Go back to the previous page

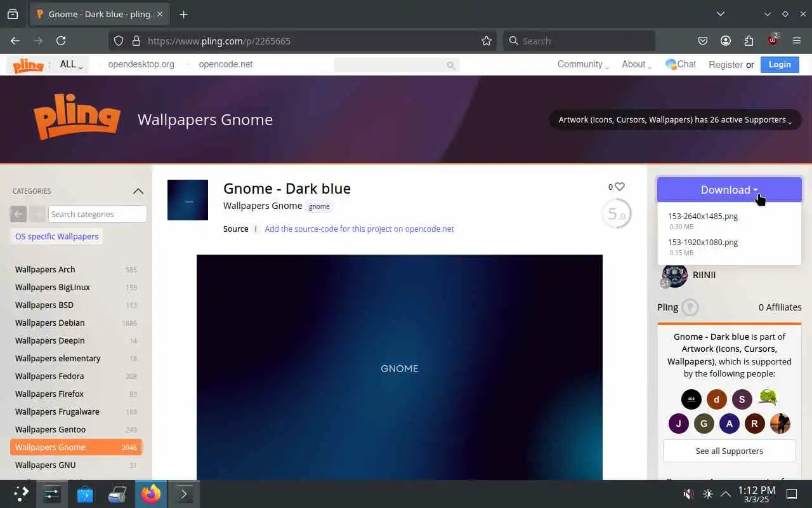tap(15, 41)
